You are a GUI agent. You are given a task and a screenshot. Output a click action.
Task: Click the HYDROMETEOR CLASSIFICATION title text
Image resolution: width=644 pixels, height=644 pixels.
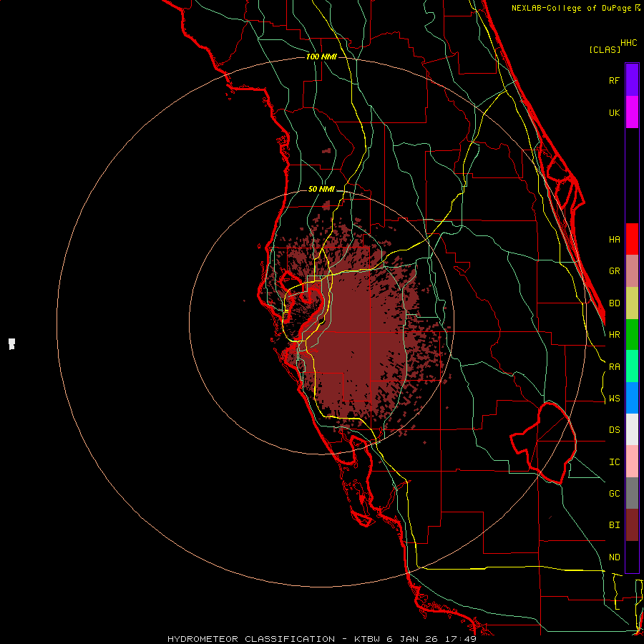251,639
